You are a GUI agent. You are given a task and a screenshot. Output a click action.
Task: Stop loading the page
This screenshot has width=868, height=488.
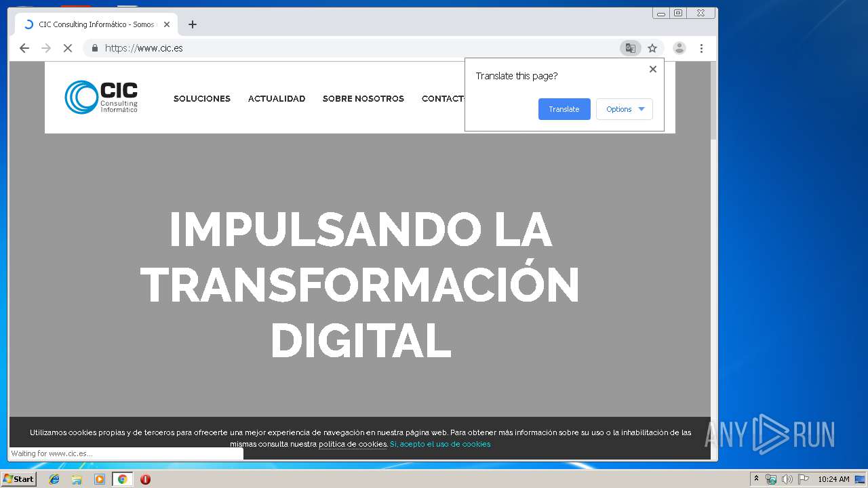click(67, 48)
